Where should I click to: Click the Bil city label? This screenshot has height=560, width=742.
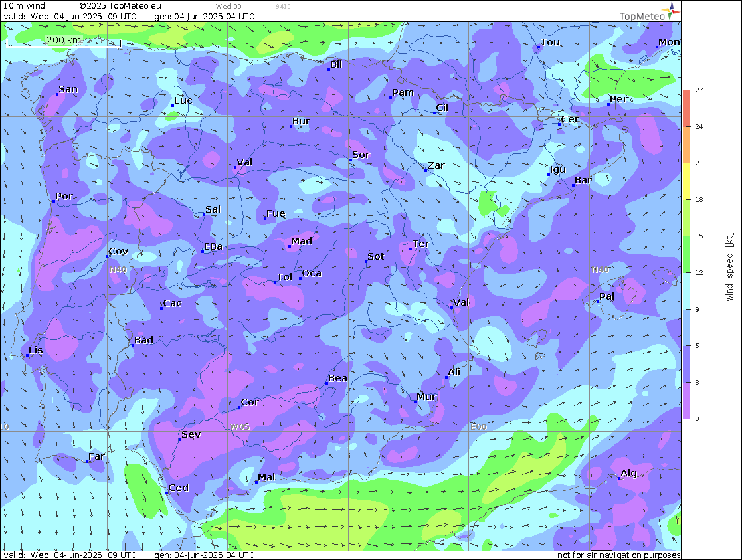pyautogui.click(x=336, y=64)
